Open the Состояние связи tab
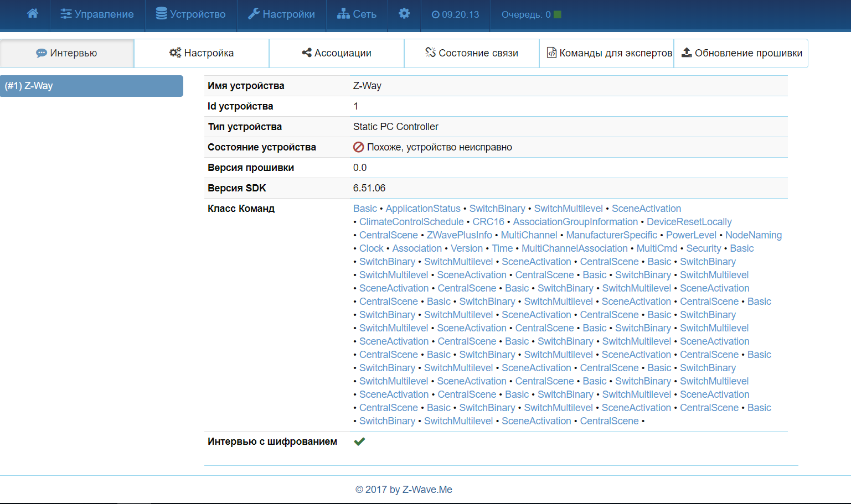The height and width of the screenshot is (504, 851). (472, 53)
